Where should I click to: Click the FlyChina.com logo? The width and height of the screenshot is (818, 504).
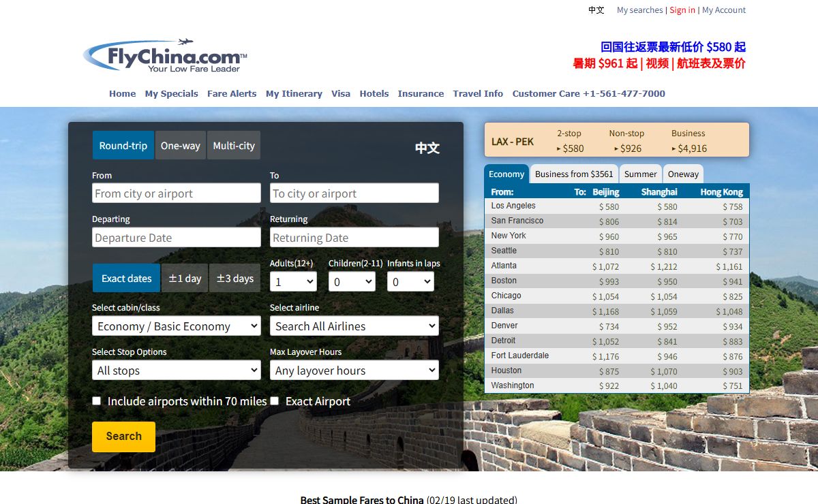pos(166,56)
